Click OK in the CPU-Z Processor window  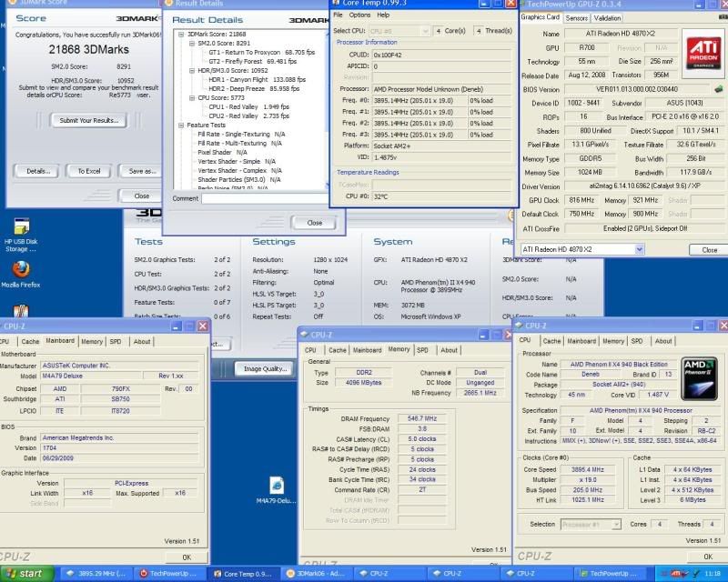click(x=708, y=557)
